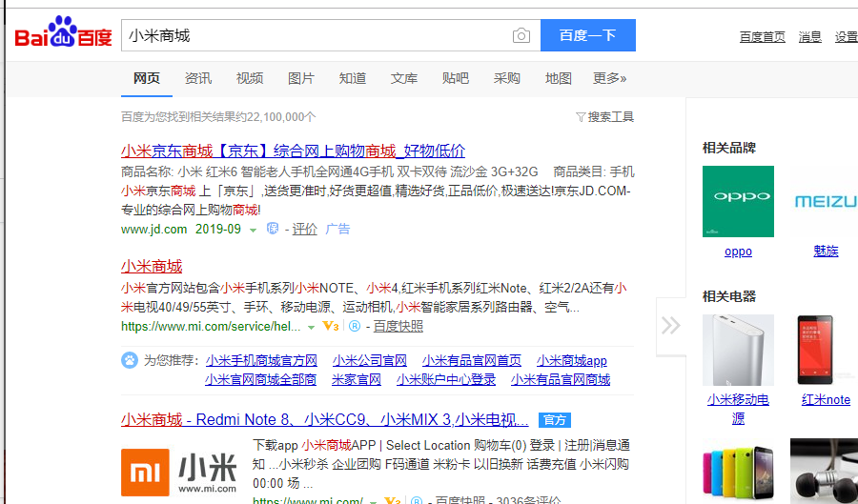Select the 相关品牌 heading

tap(729, 148)
